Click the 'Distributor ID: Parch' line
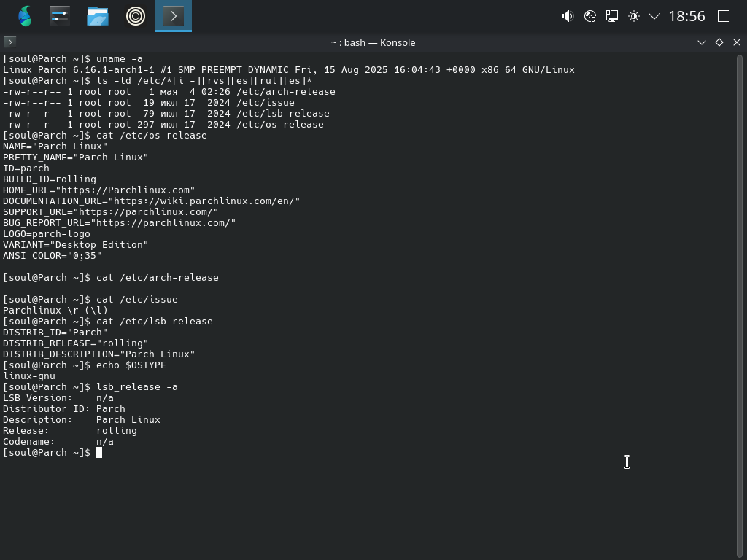747x560 pixels. [64, 410]
